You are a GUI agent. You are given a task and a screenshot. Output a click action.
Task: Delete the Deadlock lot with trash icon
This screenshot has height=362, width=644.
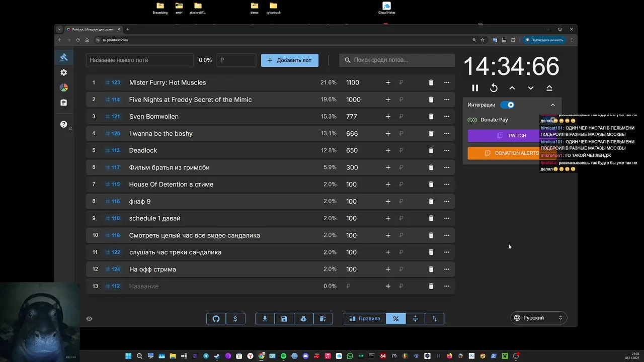(431, 150)
